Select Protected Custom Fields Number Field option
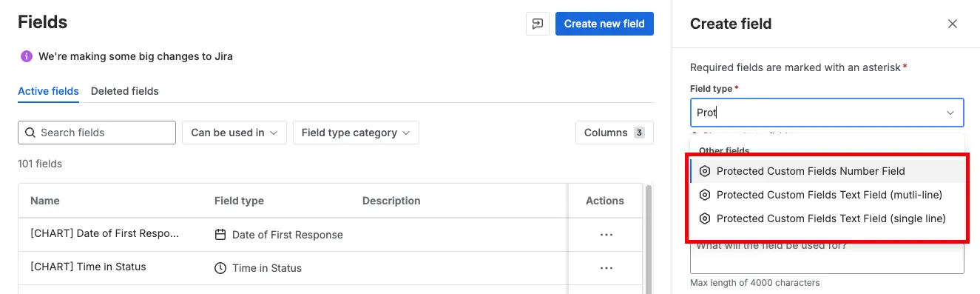The width and height of the screenshot is (980, 294). pos(827,171)
